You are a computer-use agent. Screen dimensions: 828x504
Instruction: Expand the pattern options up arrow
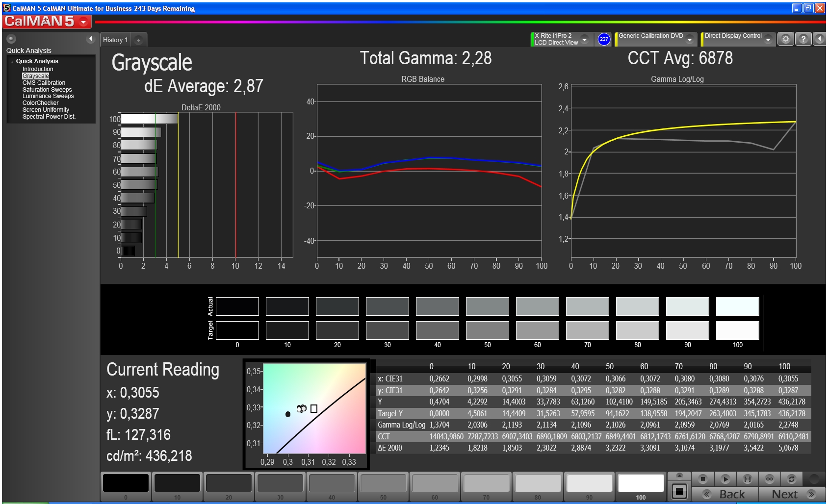679,475
